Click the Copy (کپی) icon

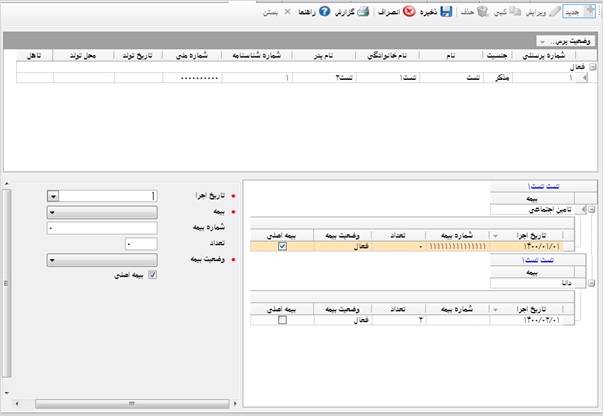click(x=515, y=12)
